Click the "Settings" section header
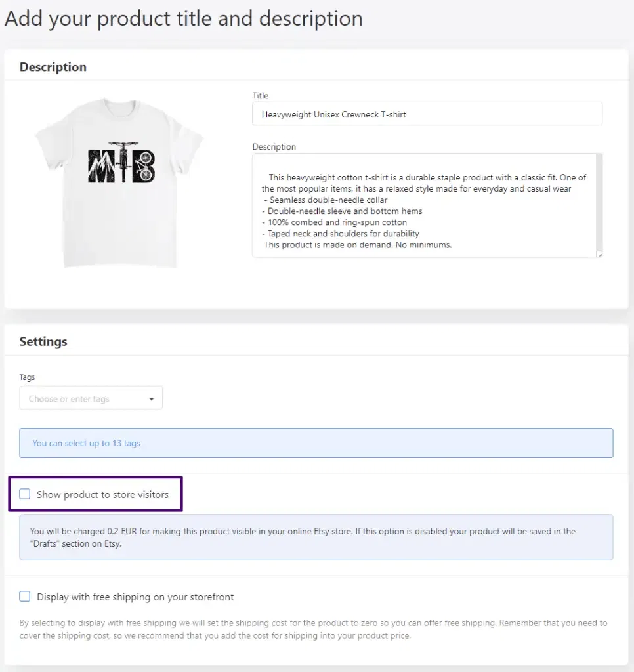This screenshot has height=672, width=634. [43, 341]
